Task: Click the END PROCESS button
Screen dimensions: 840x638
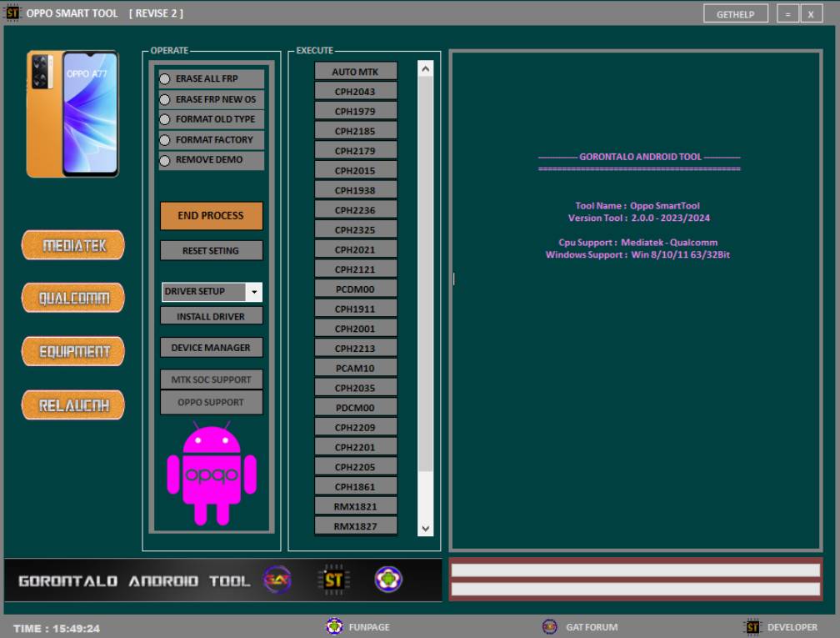Action: pos(211,215)
